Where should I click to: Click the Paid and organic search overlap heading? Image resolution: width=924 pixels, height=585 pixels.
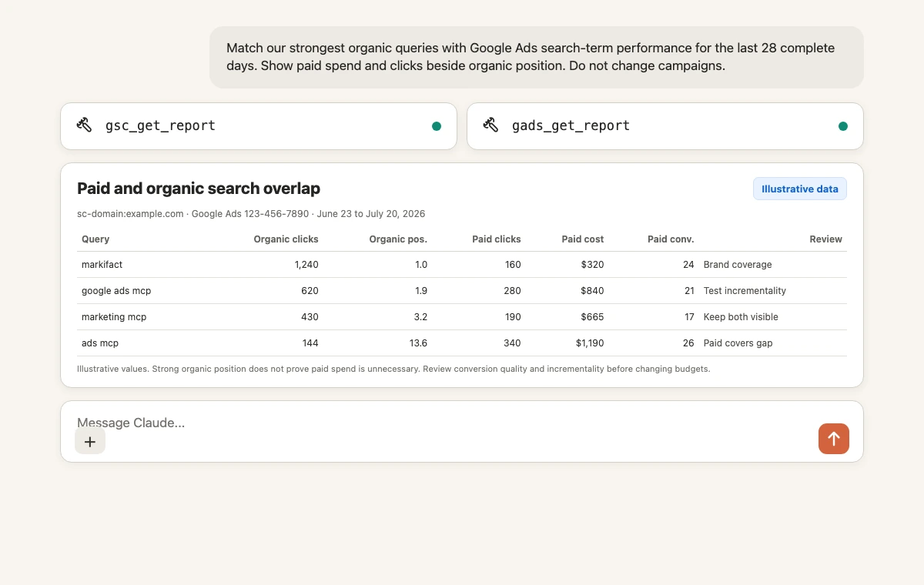click(x=199, y=189)
